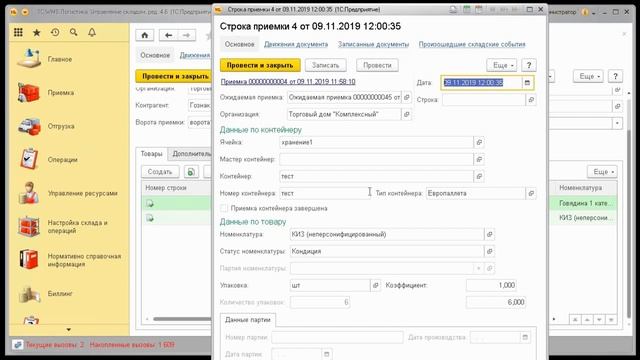Toggle Приемка контейнера завершена checkbox
This screenshot has height=360, width=640.
point(224,208)
